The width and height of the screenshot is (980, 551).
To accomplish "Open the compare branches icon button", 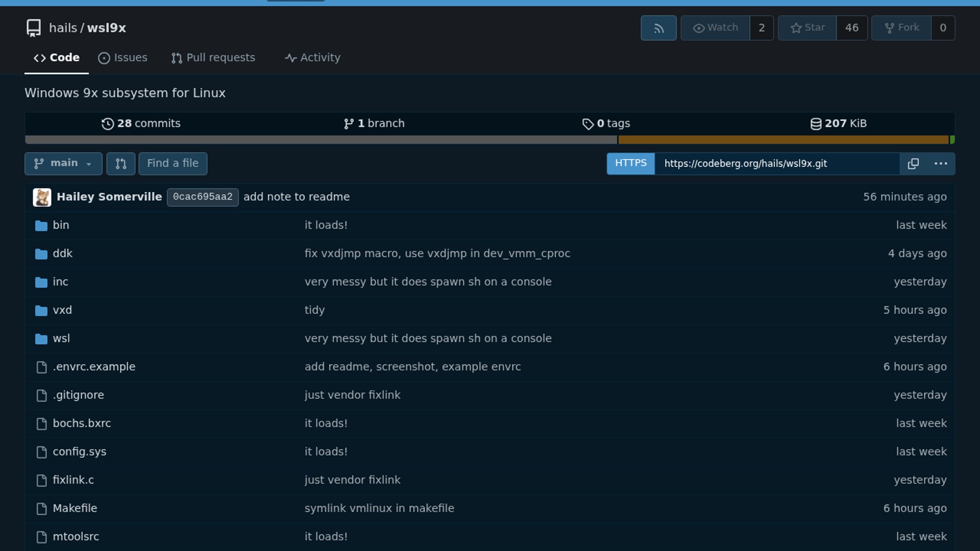I will 121,164.
